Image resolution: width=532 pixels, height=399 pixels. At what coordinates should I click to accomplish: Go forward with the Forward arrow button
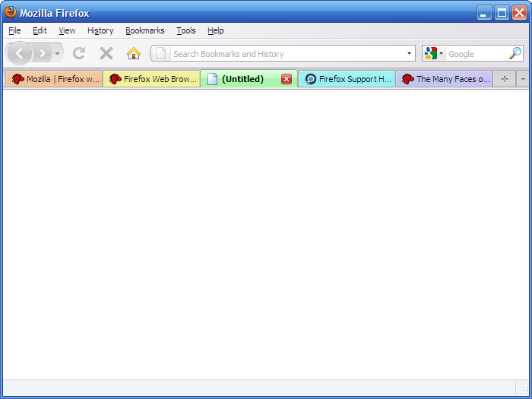tap(42, 53)
